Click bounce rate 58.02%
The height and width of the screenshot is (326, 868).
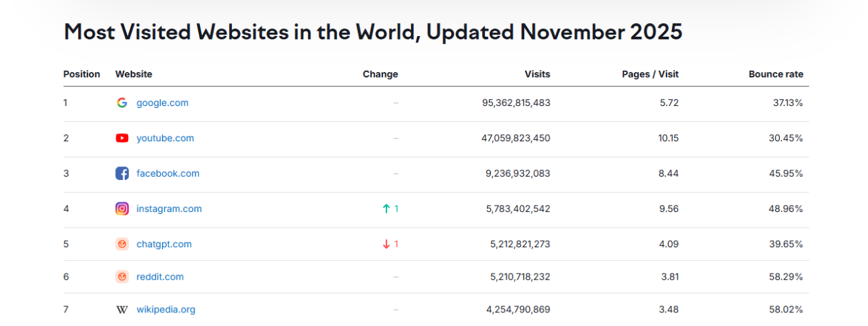tap(786, 309)
